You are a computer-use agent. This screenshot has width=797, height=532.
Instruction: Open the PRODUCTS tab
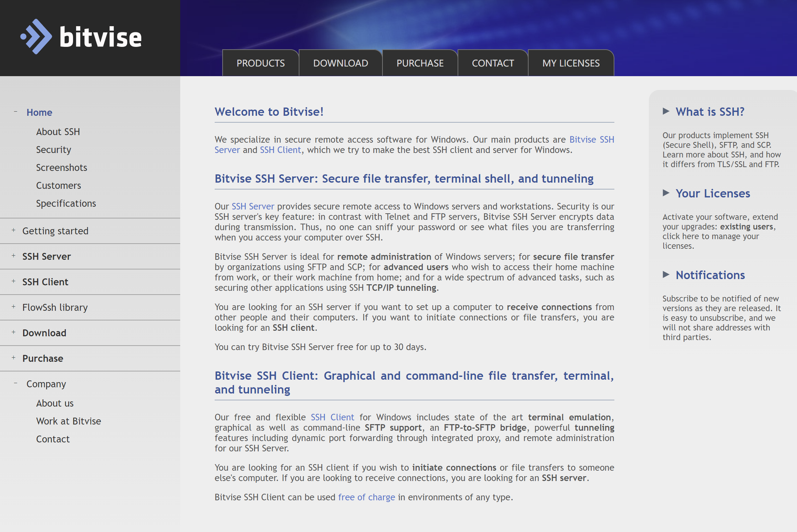pyautogui.click(x=260, y=63)
